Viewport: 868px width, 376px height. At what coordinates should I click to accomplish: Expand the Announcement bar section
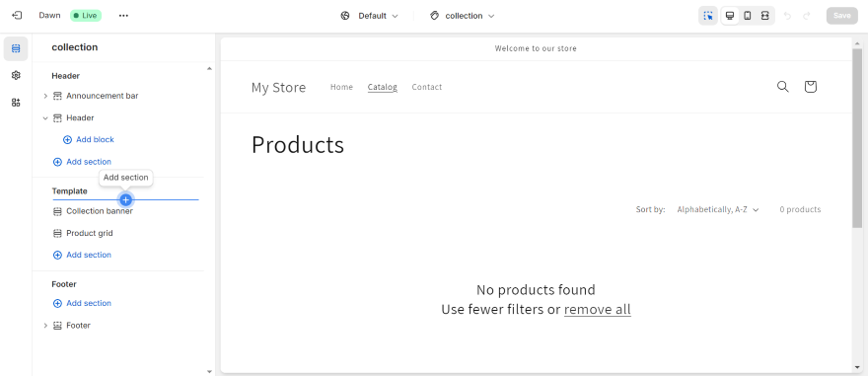[45, 96]
